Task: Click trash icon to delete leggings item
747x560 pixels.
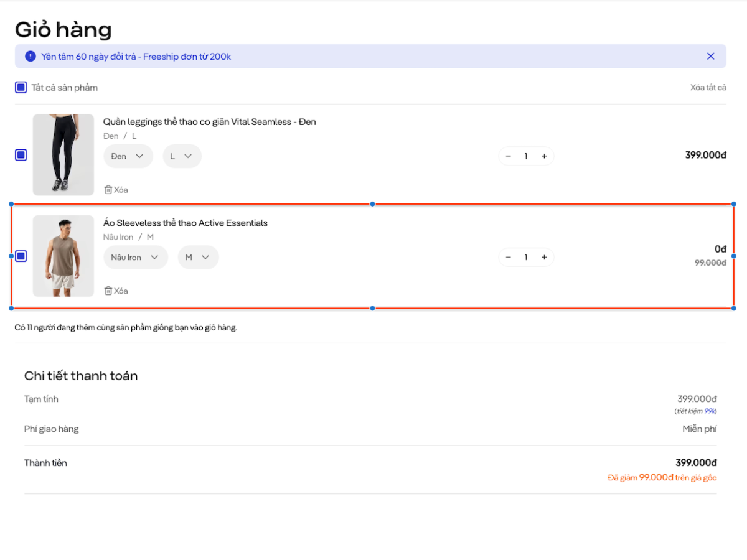Action: (x=108, y=190)
